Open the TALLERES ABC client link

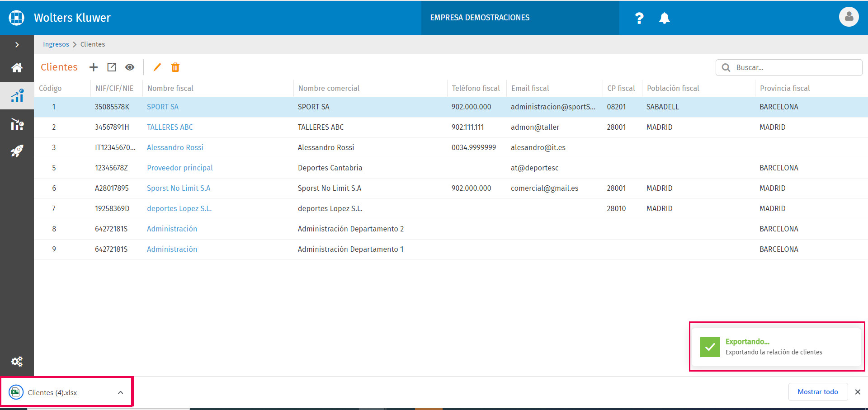click(170, 127)
